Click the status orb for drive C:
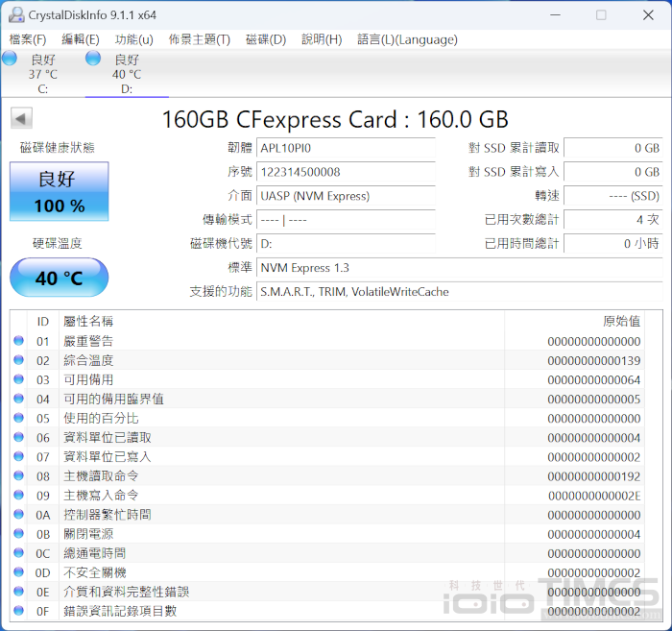The width and height of the screenshot is (672, 631). (10, 60)
